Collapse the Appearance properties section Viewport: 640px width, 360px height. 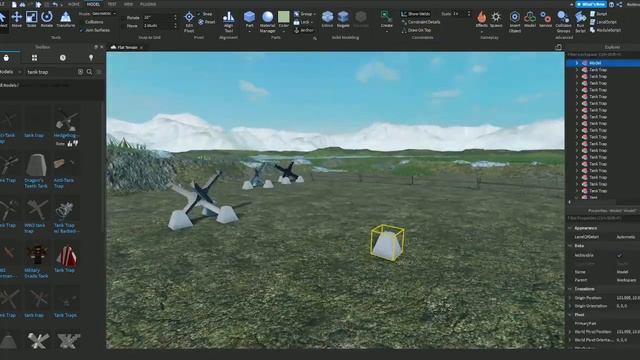tap(570, 228)
